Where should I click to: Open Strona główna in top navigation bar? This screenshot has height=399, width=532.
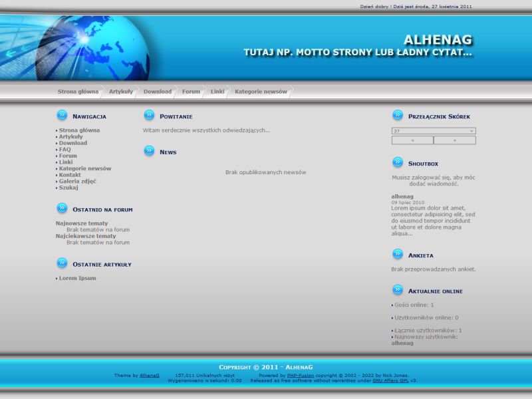tap(78, 92)
